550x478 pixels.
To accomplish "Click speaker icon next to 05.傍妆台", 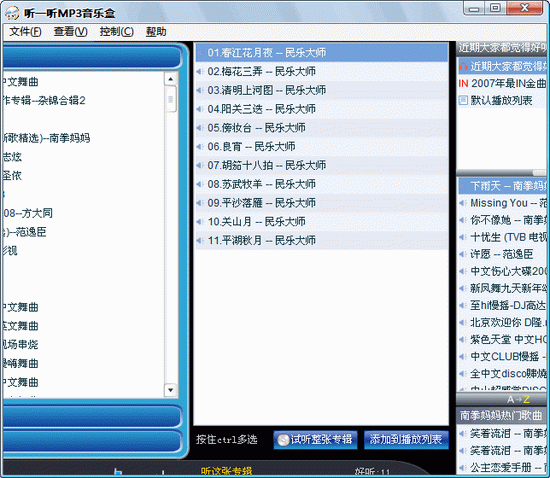I will point(200,128).
